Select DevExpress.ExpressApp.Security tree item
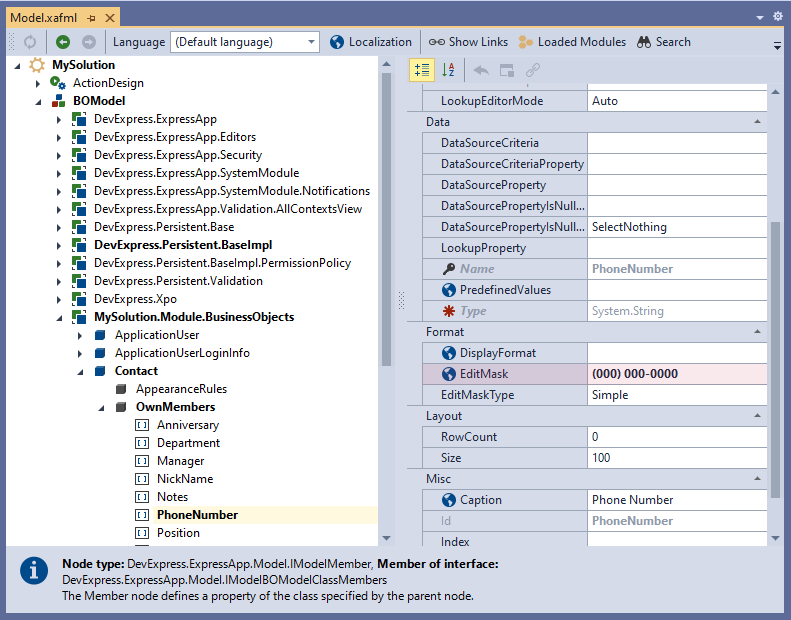 [178, 155]
